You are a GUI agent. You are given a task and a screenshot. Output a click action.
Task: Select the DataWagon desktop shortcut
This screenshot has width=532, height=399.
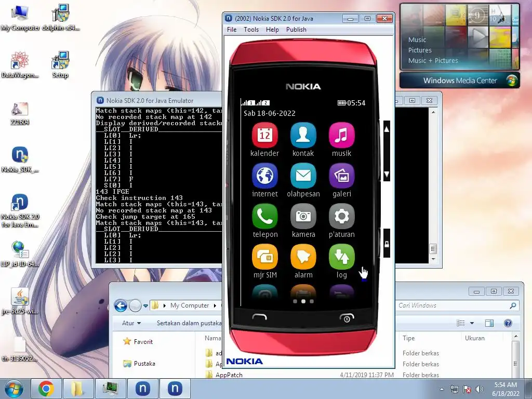tap(20, 65)
